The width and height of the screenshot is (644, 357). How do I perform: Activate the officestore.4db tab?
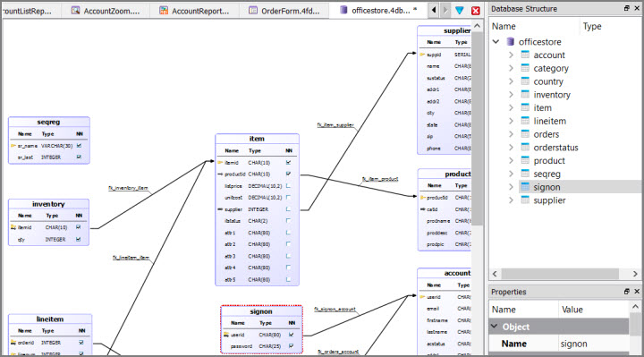pyautogui.click(x=377, y=10)
